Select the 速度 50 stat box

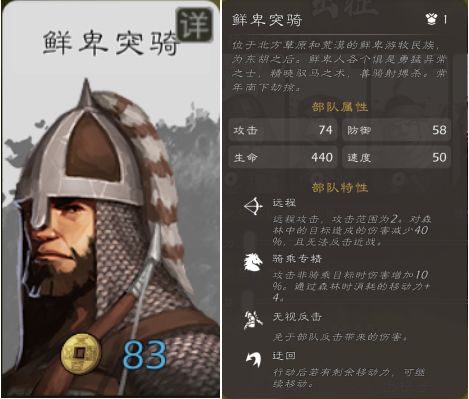(397, 157)
